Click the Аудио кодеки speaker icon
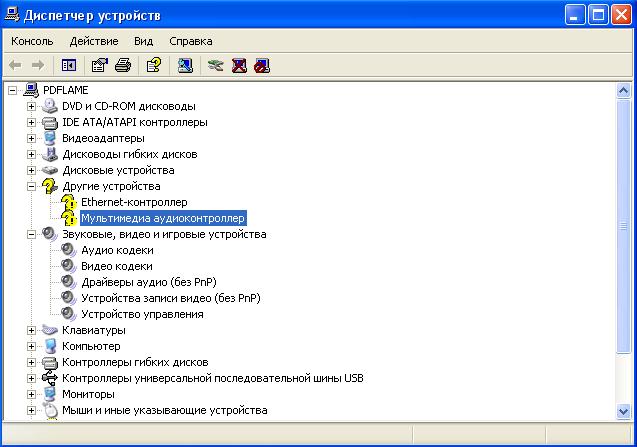The image size is (637, 447). coord(69,250)
